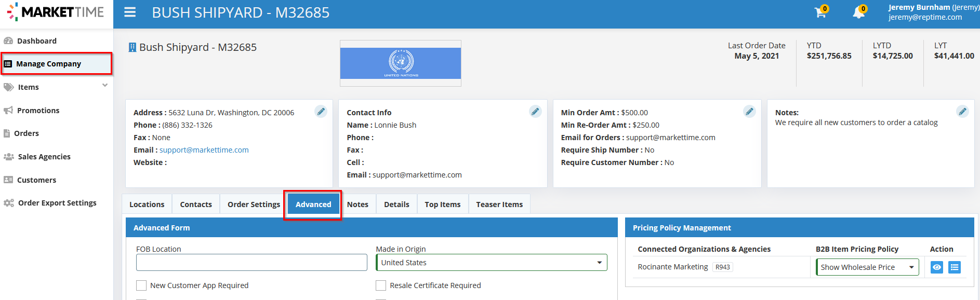This screenshot has height=300, width=980.
Task: Expand the Items sidebar chevron
Action: click(105, 86)
